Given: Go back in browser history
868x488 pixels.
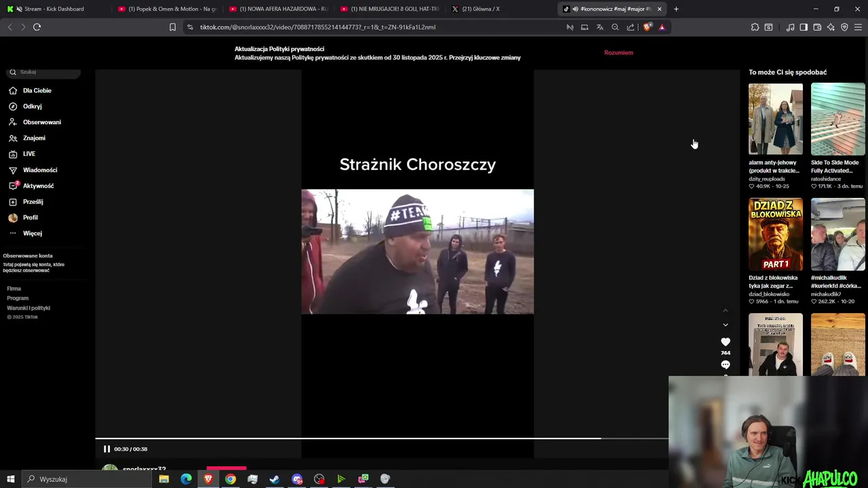Looking at the screenshot, I should (9, 27).
